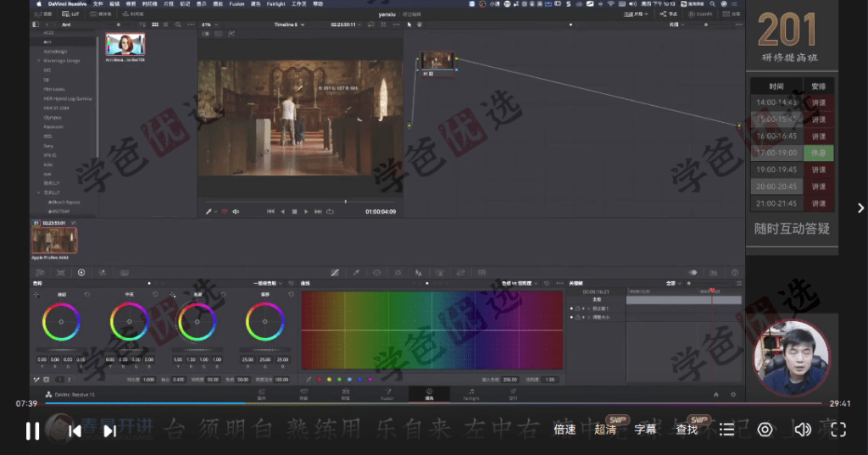Open the Qualifier eyedropper palette
Image resolution: width=868 pixels, height=455 pixels.
[x=356, y=273]
